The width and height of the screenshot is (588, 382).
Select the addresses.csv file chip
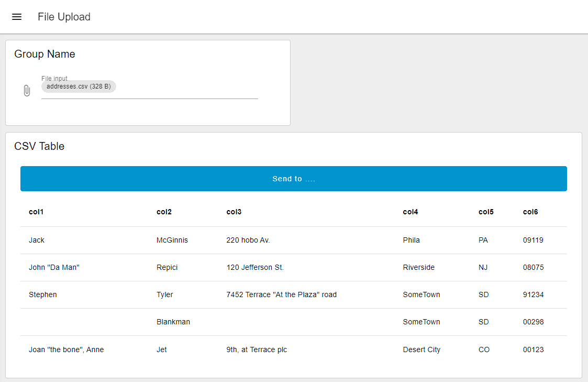click(78, 86)
